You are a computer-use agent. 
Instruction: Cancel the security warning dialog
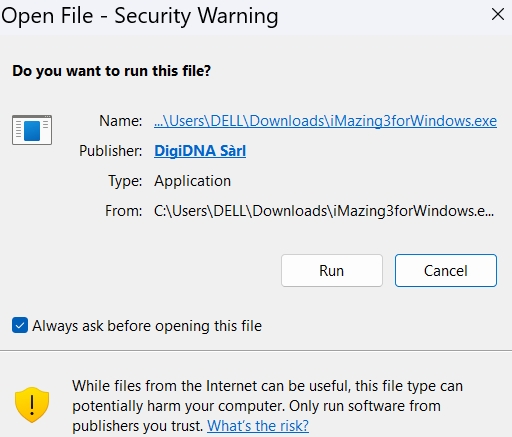446,270
